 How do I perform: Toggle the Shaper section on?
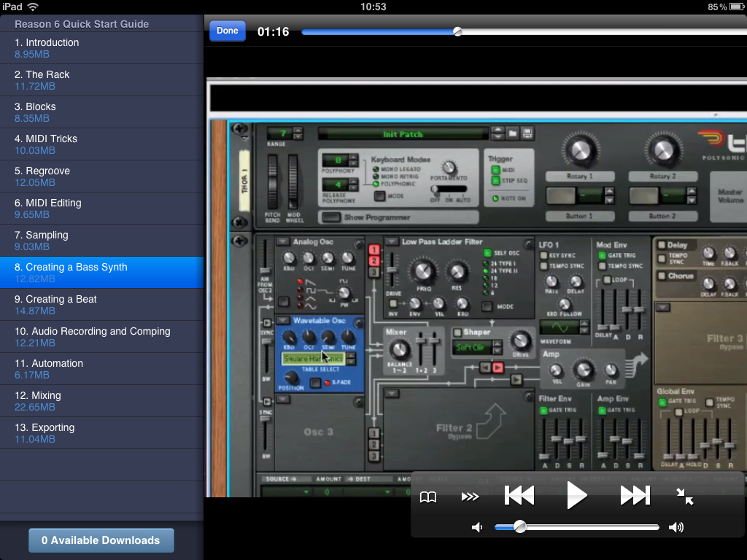(x=457, y=332)
